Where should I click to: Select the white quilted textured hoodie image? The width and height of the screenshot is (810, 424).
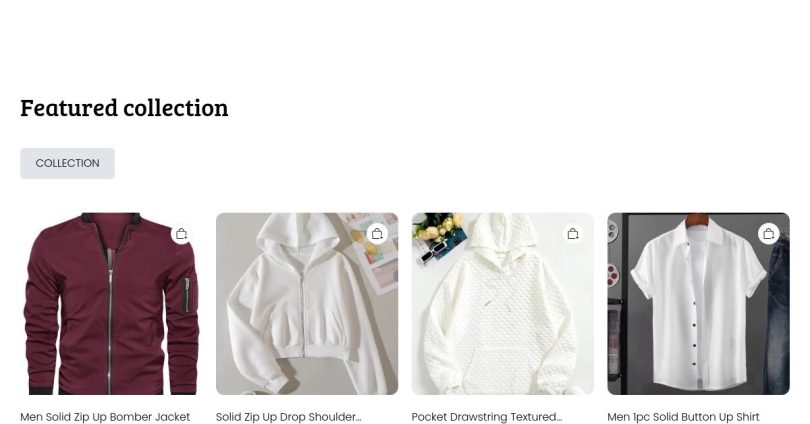503,304
